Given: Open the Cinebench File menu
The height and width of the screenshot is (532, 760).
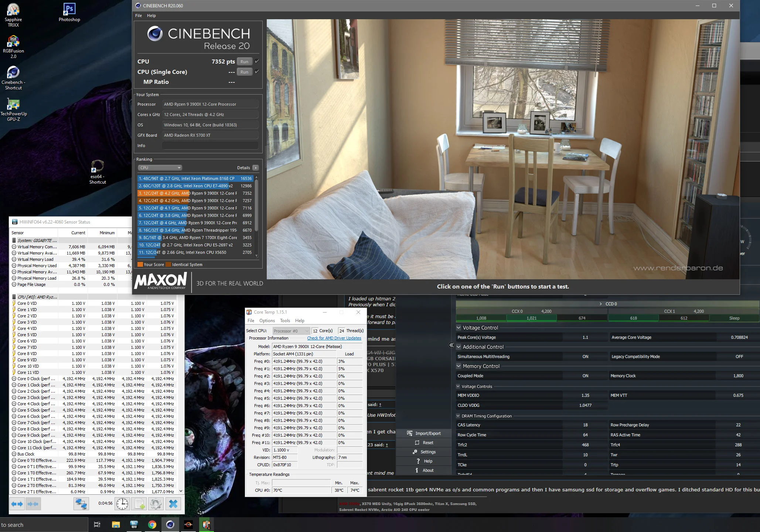Looking at the screenshot, I should [139, 16].
